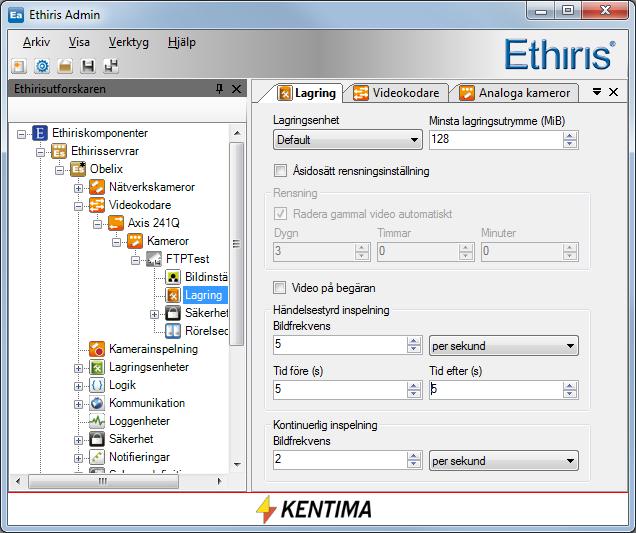Select the Lagring tab
Viewport: 636px width, 533px height.
(307, 93)
